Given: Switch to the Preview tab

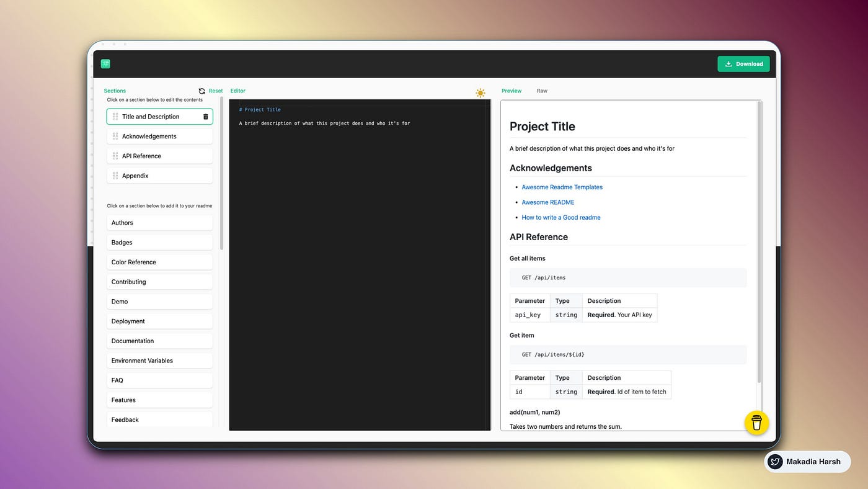Looking at the screenshot, I should point(511,91).
